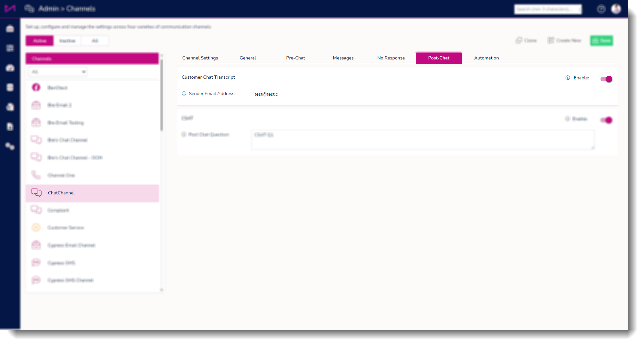
Task: Select Customer Service in the channel list
Action: point(92,228)
